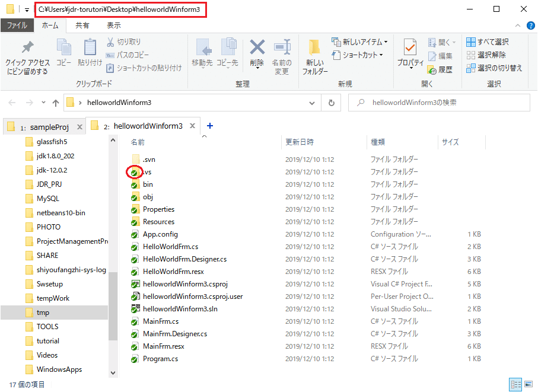Open the Shortcut (ショートカット) dropdown
The width and height of the screenshot is (538, 392).
point(357,55)
